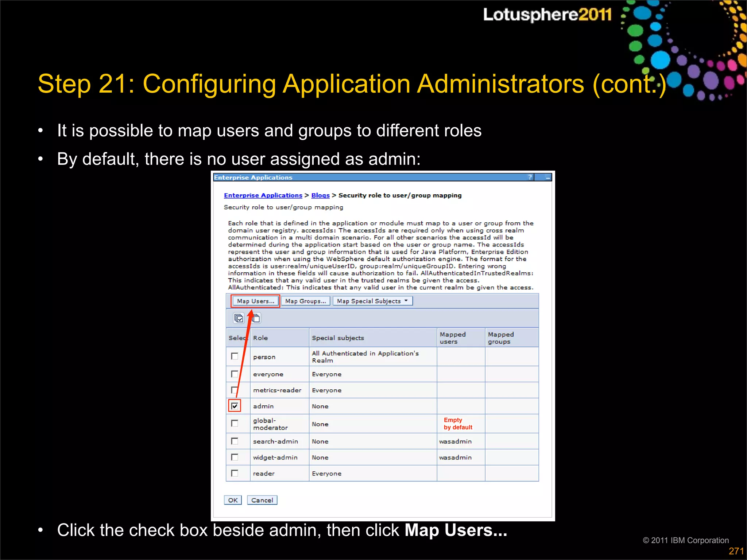The image size is (747, 560).
Task: Open the help question mark in Enterprise Applications titlebar
Action: [x=530, y=177]
